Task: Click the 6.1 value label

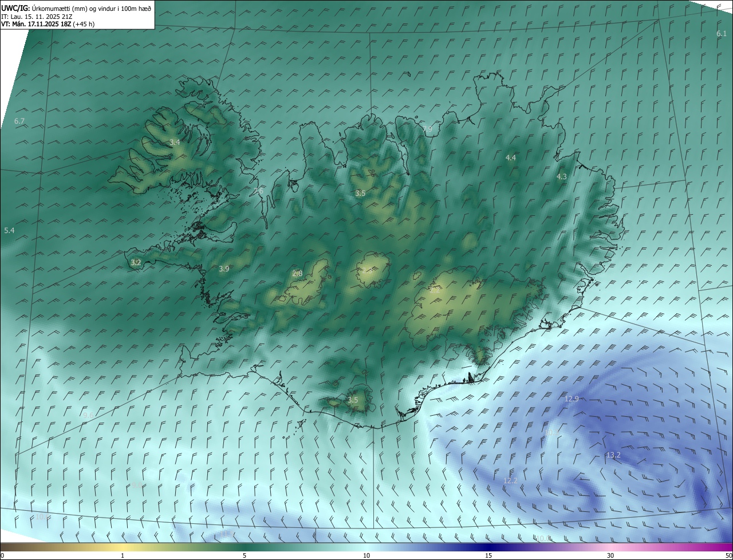Action: tap(722, 34)
